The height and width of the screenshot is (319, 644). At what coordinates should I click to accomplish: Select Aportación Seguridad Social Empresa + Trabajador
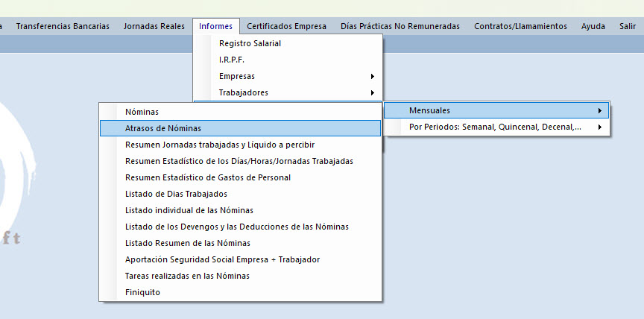(x=223, y=259)
